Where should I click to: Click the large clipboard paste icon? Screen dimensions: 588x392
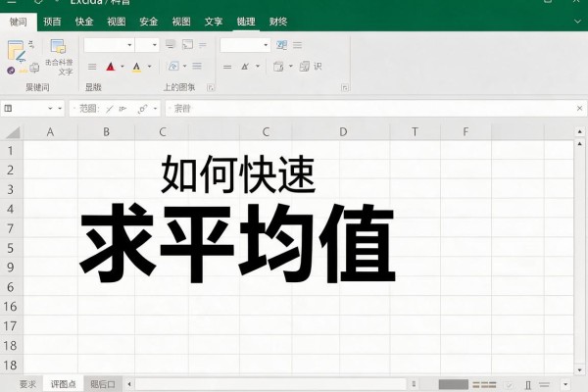tap(16, 51)
